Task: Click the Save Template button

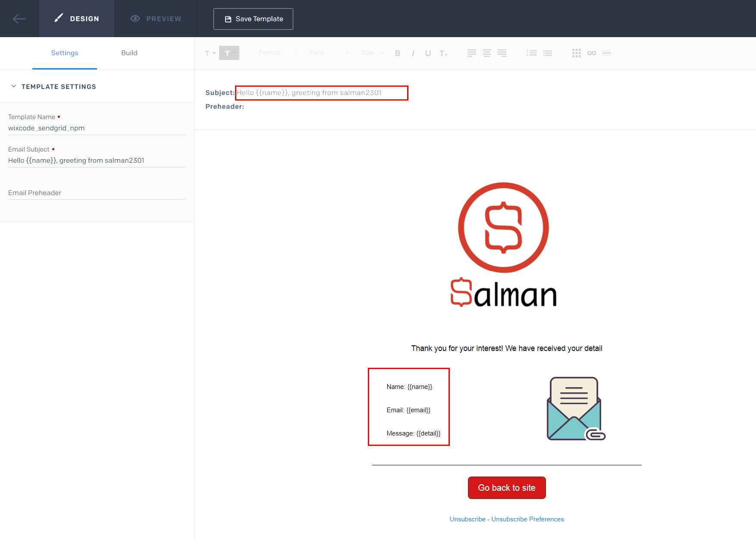Action: (x=253, y=19)
